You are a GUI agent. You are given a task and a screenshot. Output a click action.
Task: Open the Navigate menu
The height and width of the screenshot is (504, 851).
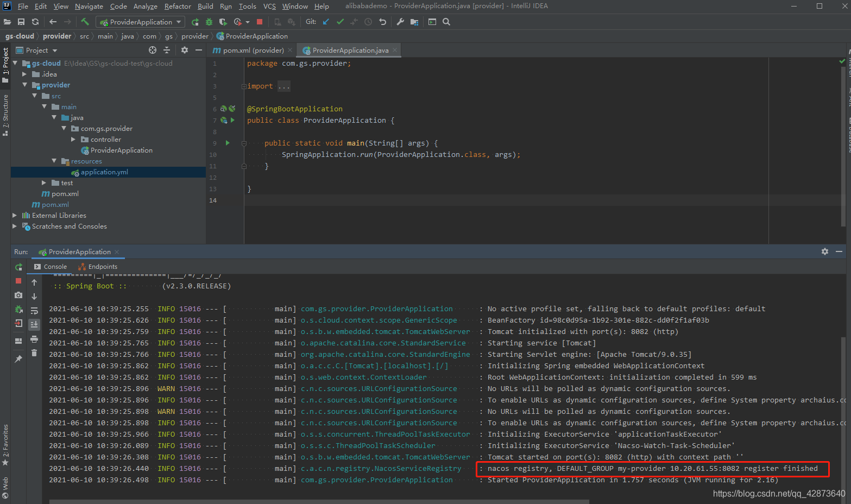click(89, 6)
